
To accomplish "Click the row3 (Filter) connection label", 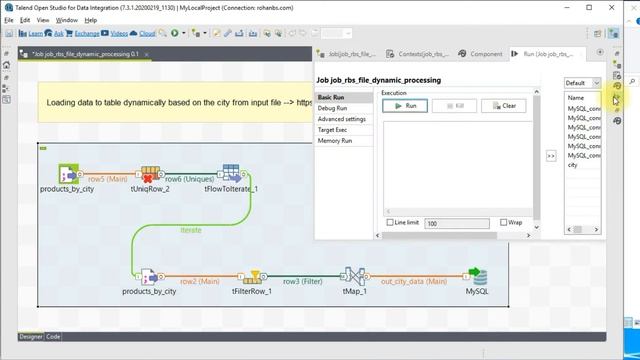I will point(303,282).
